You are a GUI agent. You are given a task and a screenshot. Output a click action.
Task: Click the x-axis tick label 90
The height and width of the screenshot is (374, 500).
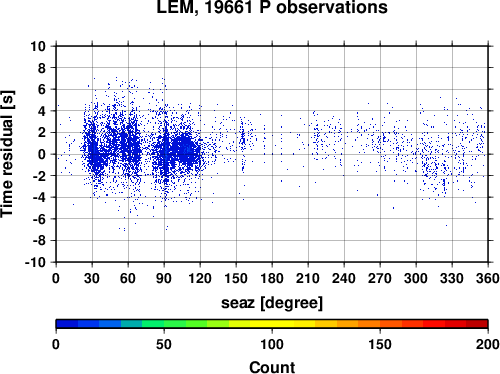click(x=164, y=278)
